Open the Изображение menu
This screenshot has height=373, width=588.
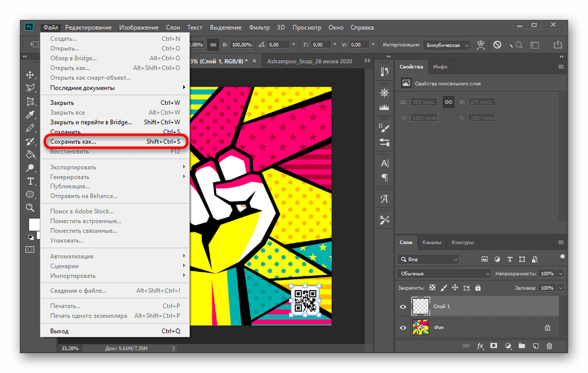139,27
